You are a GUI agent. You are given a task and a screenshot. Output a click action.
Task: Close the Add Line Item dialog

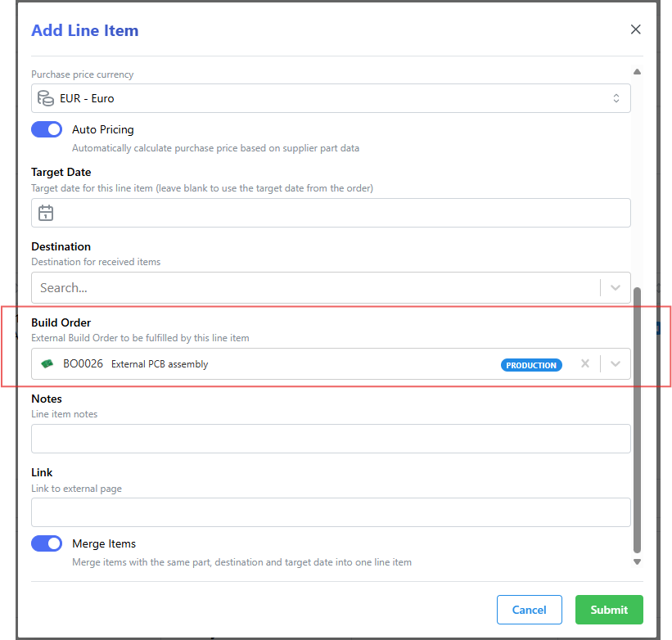point(636,29)
